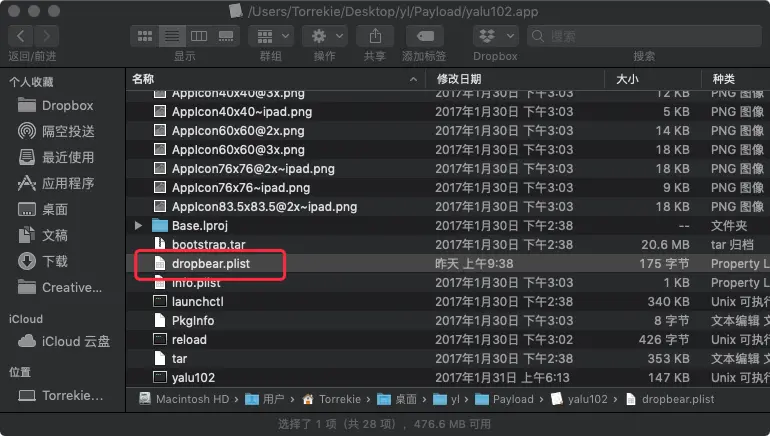The height and width of the screenshot is (436, 770).
Task: Go to Macintosh HD in path bar
Action: point(184,399)
